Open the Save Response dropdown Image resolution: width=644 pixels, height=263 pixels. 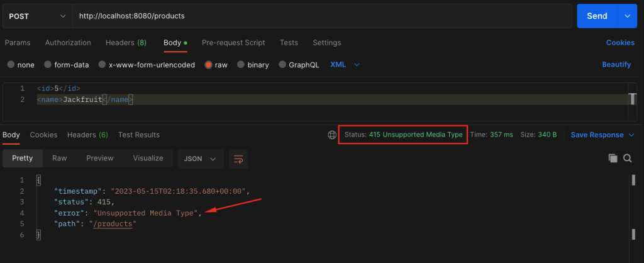tap(602, 135)
